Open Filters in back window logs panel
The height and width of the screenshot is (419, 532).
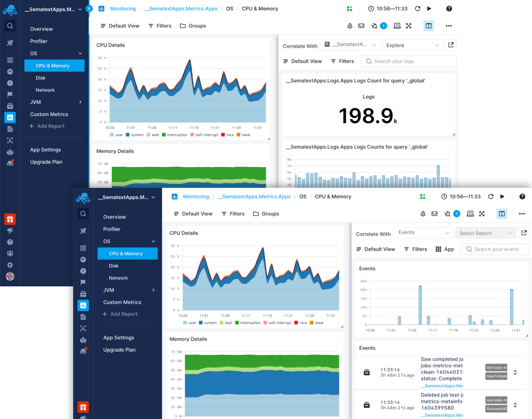click(x=342, y=61)
